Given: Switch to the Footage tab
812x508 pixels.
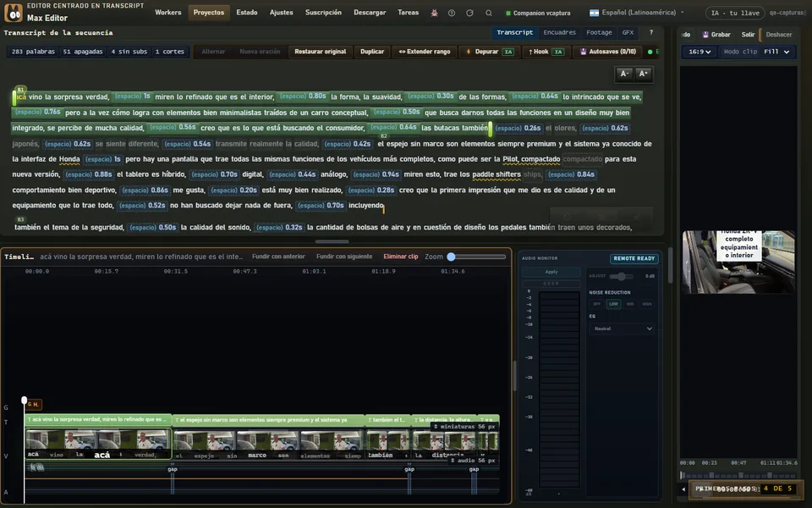Looking at the screenshot, I should point(599,33).
